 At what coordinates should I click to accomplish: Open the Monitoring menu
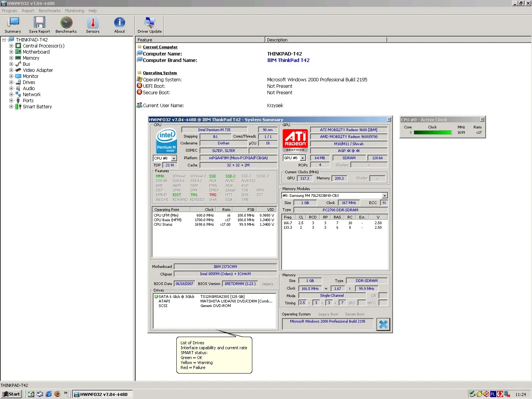click(74, 11)
